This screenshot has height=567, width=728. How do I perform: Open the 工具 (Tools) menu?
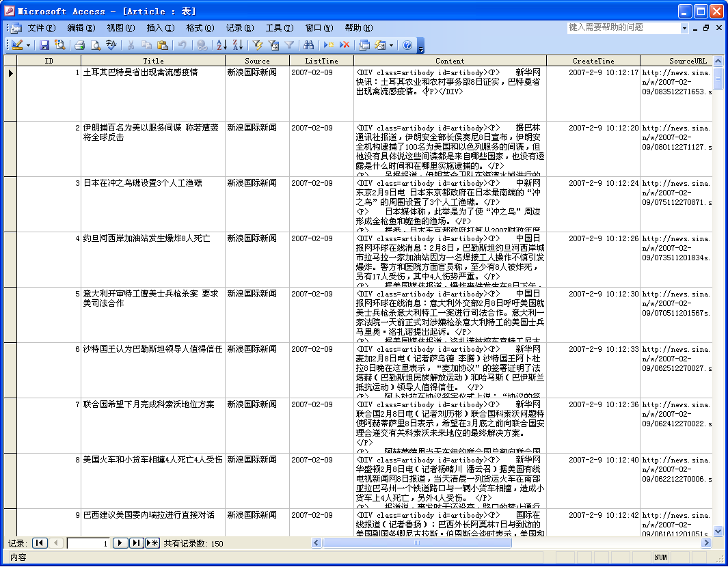279,28
